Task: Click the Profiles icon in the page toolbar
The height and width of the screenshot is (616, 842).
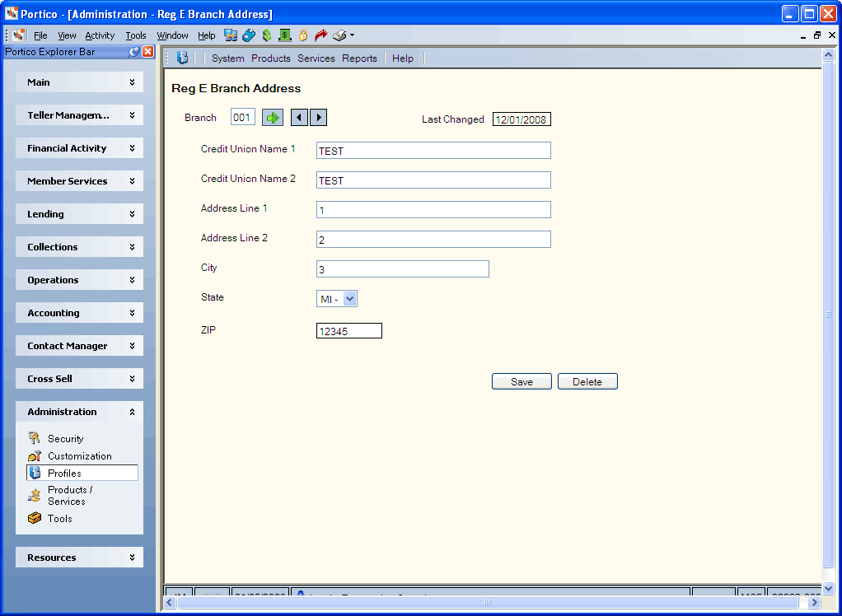Action: click(183, 58)
